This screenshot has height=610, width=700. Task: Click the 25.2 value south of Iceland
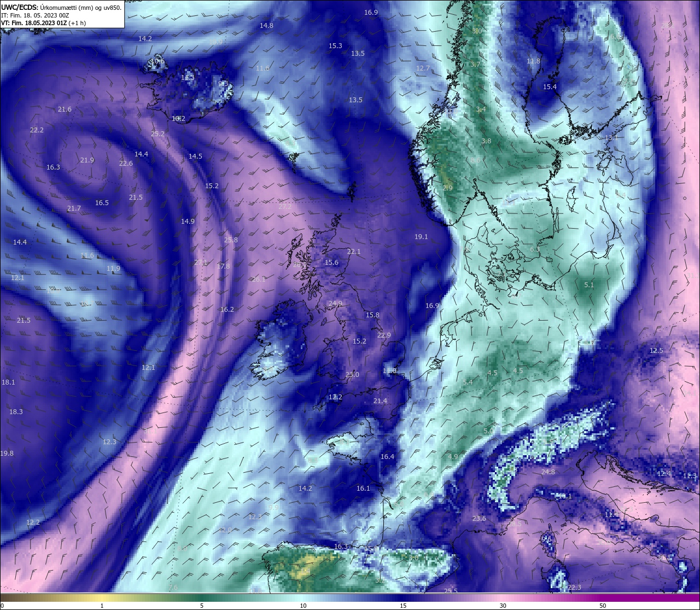tap(157, 134)
